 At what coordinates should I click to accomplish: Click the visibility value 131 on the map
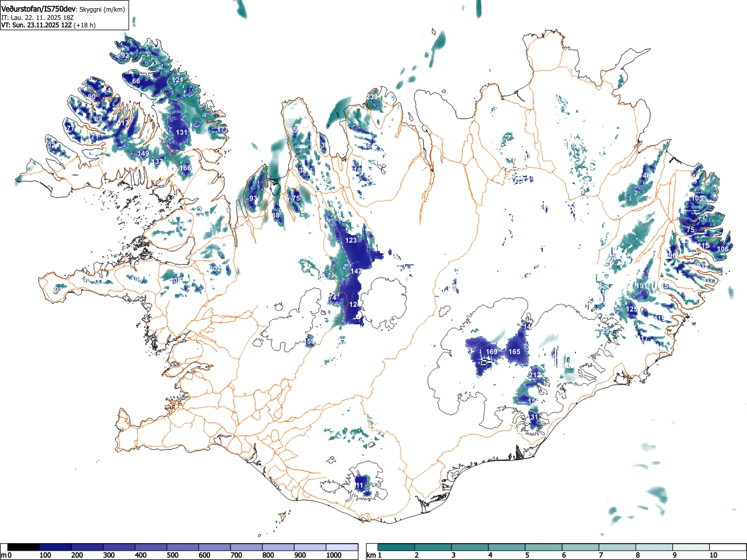point(182,132)
